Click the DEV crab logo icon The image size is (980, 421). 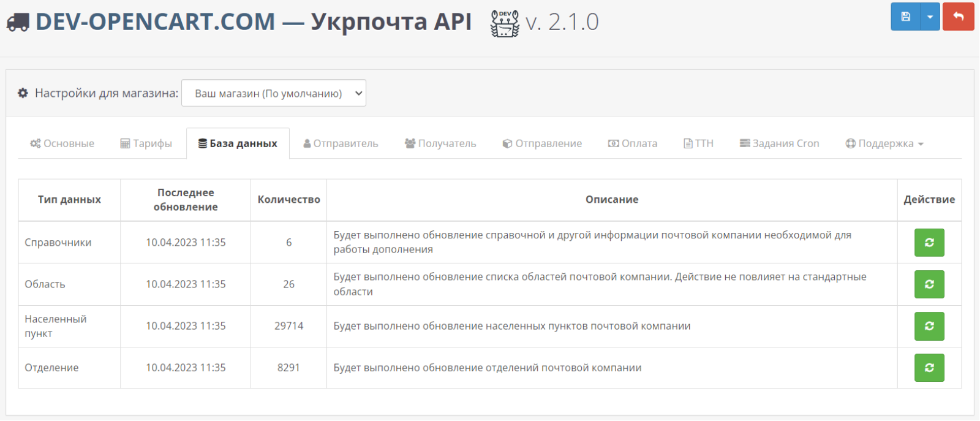505,23
